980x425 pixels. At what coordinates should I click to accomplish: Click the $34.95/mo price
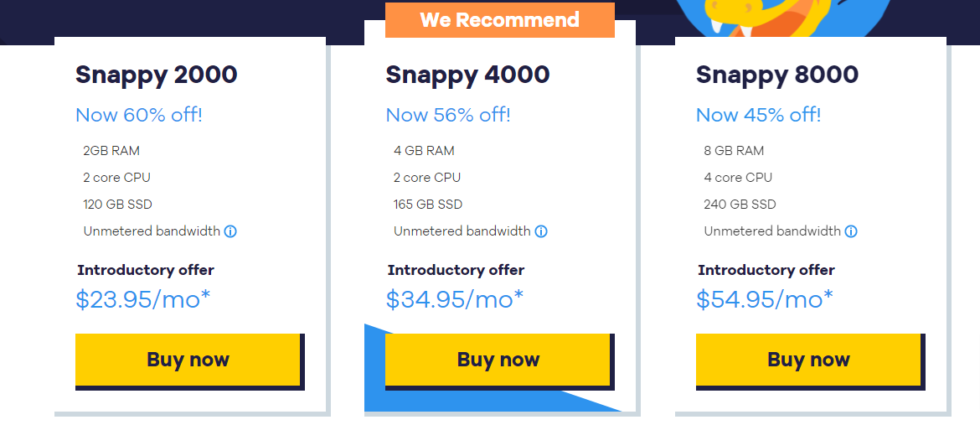[454, 300]
